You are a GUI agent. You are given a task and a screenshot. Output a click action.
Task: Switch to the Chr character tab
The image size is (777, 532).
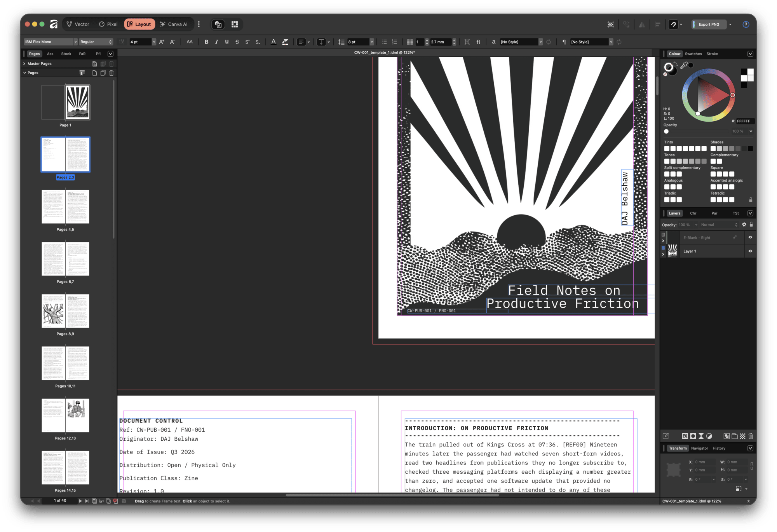pyautogui.click(x=693, y=213)
